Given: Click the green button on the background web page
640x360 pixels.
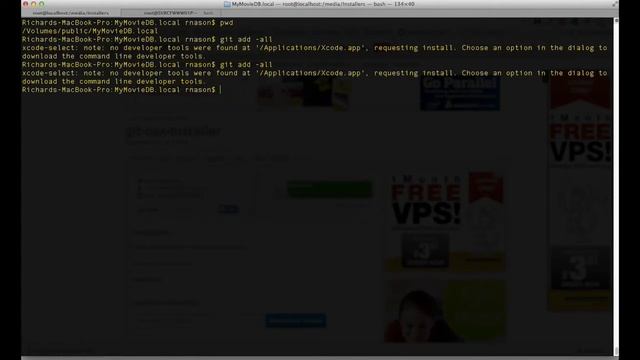Looking at the screenshot, I should [329, 189].
